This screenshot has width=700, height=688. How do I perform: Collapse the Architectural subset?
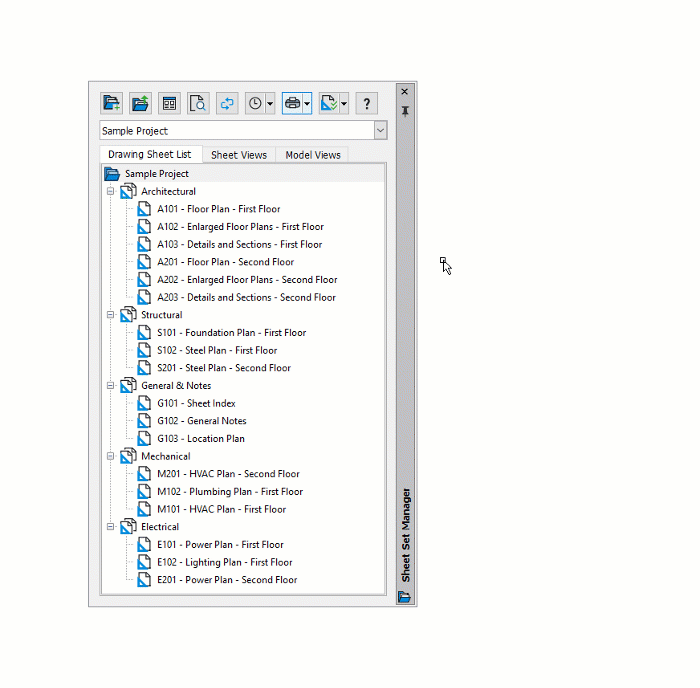(x=110, y=191)
